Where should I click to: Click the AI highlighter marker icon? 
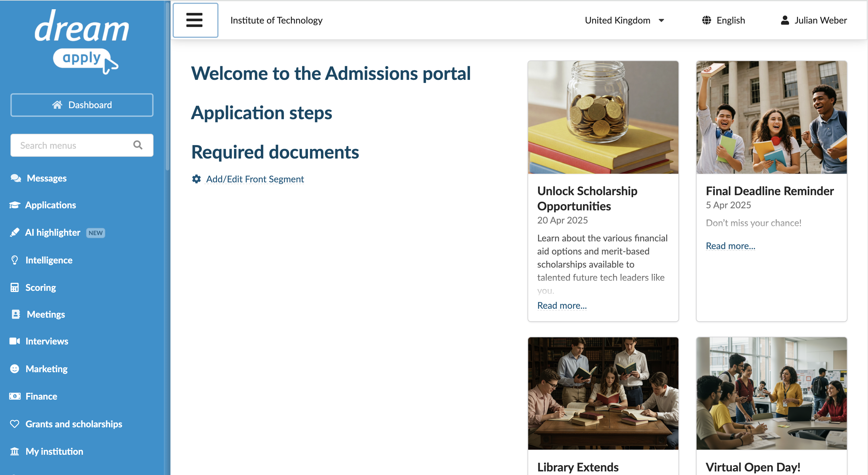point(15,232)
